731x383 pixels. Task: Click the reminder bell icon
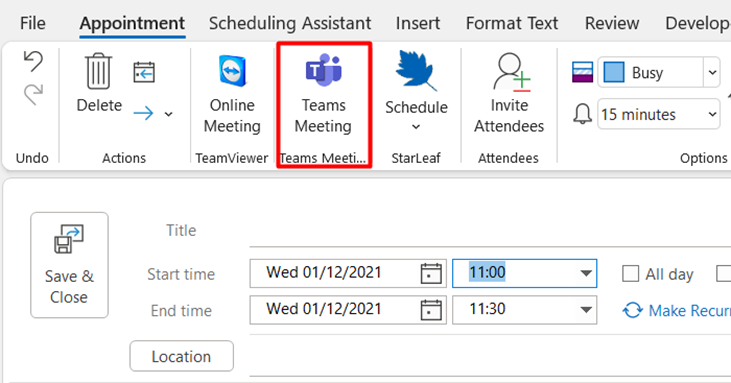[x=582, y=114]
